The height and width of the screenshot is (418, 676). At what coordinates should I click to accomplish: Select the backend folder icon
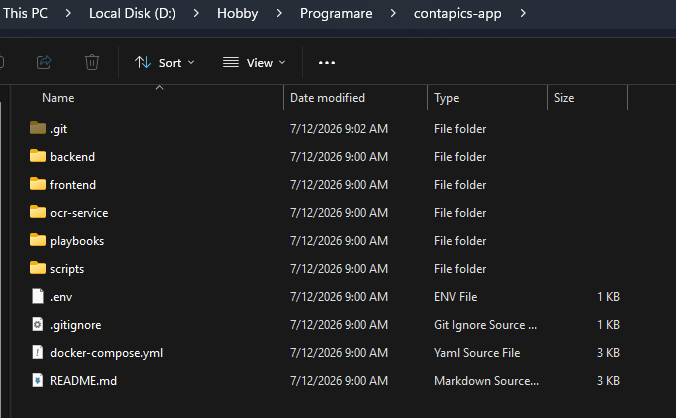38,156
